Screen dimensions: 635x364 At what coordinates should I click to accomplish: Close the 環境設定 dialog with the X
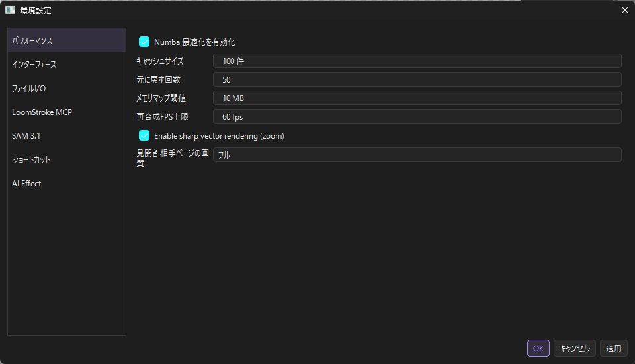(x=625, y=10)
